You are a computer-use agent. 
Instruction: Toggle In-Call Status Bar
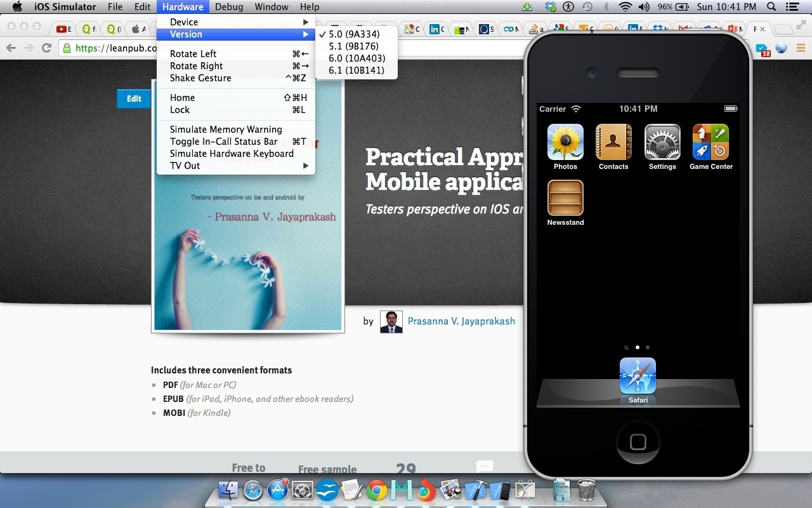[223, 142]
